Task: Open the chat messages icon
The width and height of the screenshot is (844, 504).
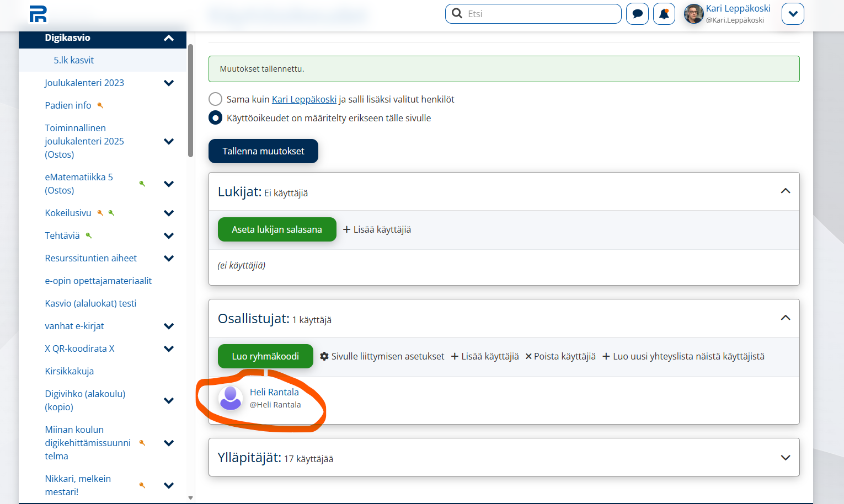Action: [637, 14]
